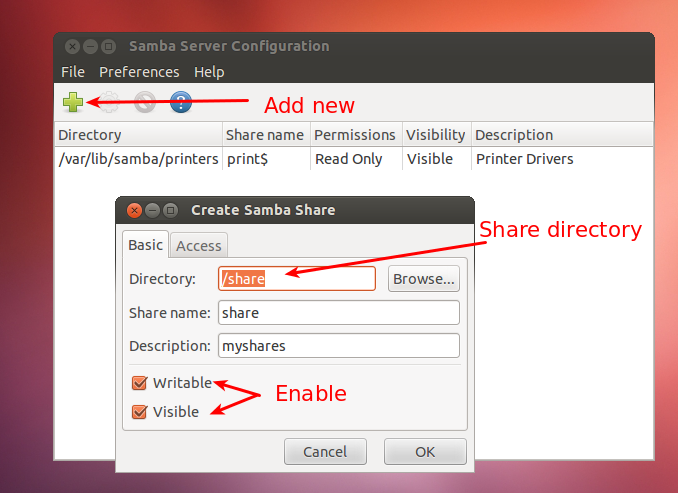Close the Samba Server Configuration window
Image resolution: width=678 pixels, height=493 pixels.
pos(73,46)
